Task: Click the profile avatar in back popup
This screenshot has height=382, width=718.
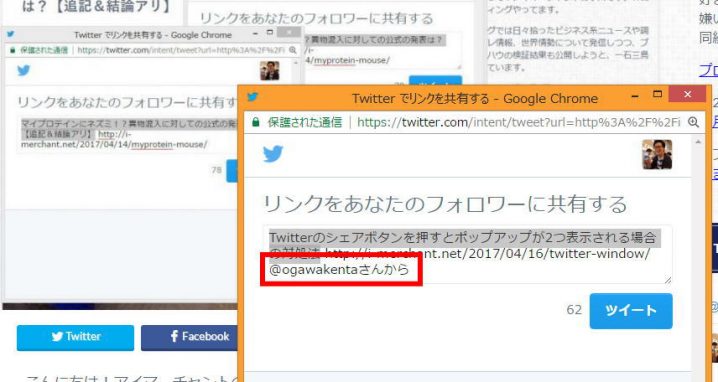Action: pyautogui.click(x=270, y=70)
